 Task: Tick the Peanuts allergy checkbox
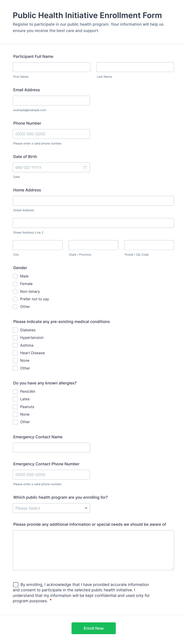[x=15, y=407]
